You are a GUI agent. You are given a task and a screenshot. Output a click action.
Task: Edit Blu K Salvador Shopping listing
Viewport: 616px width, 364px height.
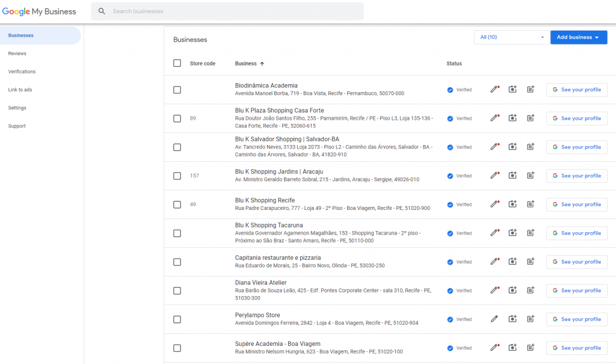(x=494, y=147)
